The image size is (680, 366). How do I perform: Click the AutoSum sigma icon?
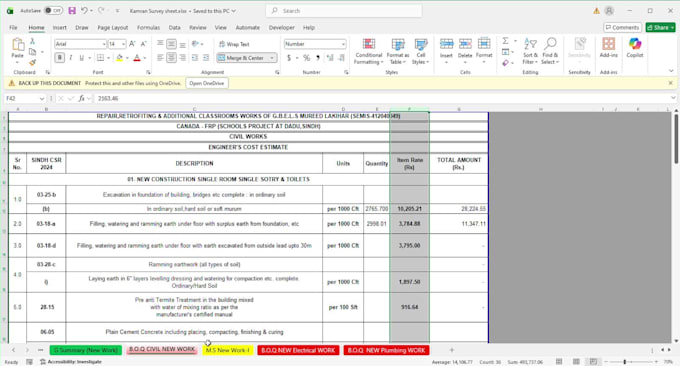click(505, 41)
